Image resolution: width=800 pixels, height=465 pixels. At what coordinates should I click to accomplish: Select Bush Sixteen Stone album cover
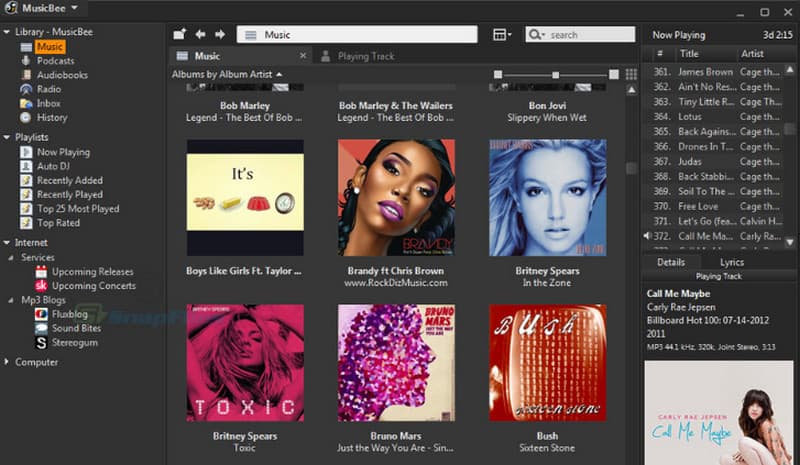pyautogui.click(x=547, y=363)
